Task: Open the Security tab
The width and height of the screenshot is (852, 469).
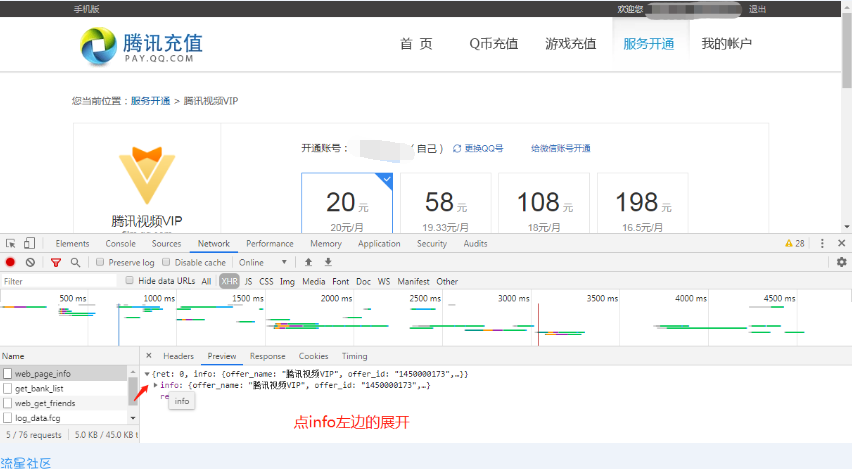Action: pos(432,243)
